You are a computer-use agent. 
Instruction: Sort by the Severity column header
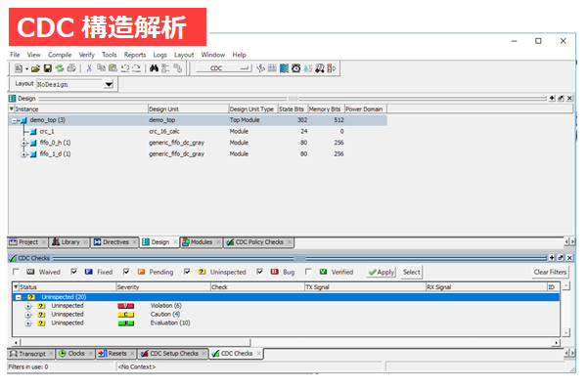click(x=163, y=287)
